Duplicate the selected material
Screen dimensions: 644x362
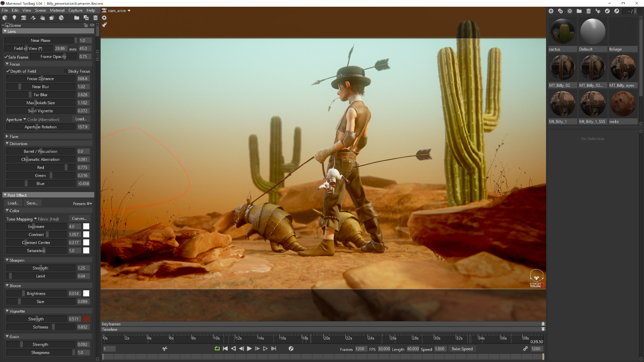[560, 11]
